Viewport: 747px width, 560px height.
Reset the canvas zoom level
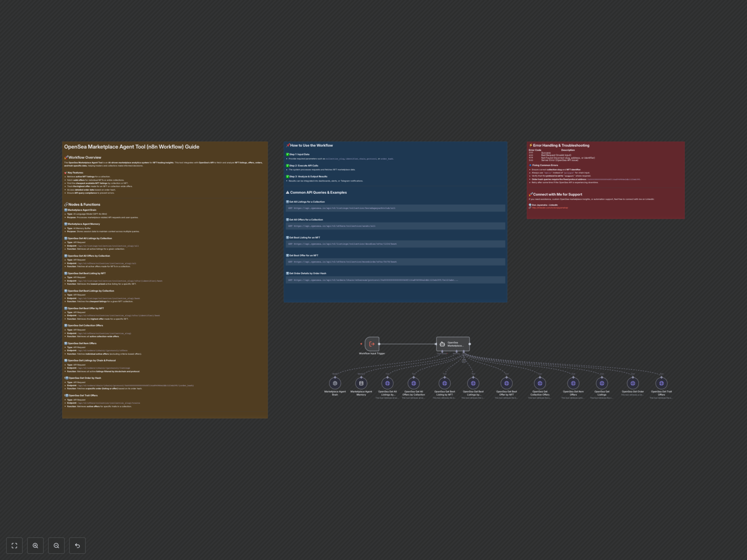pos(77,545)
